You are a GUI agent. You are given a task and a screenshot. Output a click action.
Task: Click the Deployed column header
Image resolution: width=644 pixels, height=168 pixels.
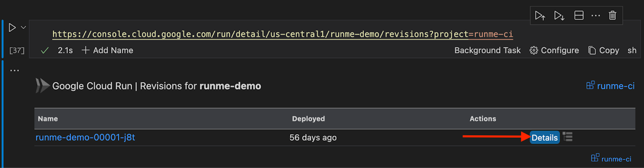click(x=308, y=119)
